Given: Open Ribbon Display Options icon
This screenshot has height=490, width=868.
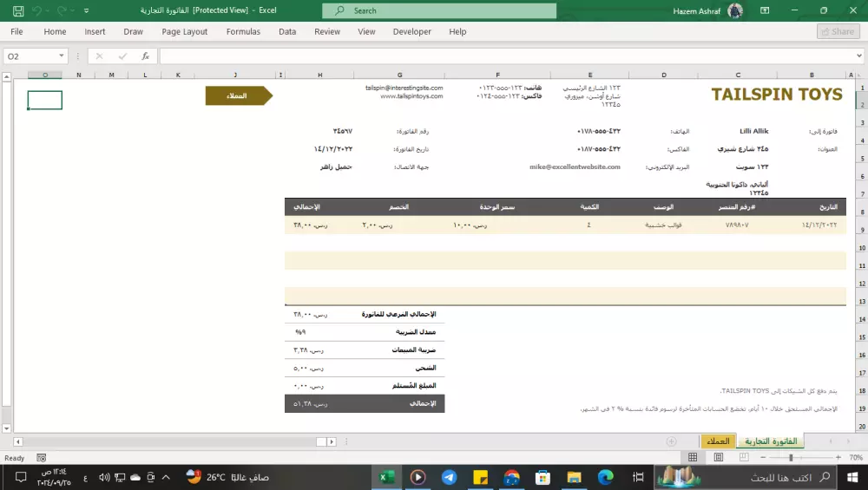Looking at the screenshot, I should (765, 10).
